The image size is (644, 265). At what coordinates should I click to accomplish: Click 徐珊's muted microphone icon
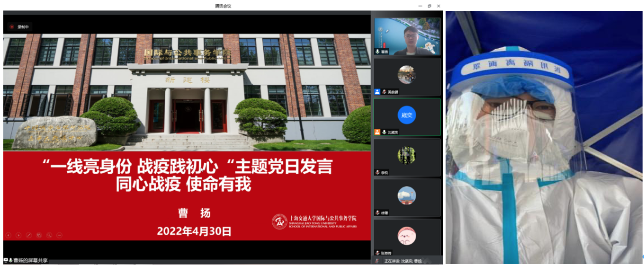[377, 213]
